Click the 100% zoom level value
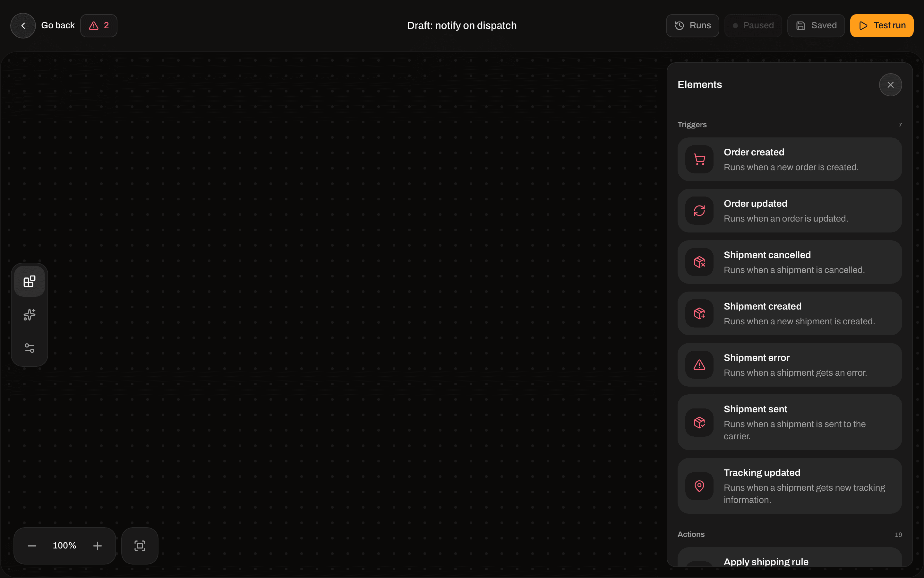The height and width of the screenshot is (578, 924). 64,546
